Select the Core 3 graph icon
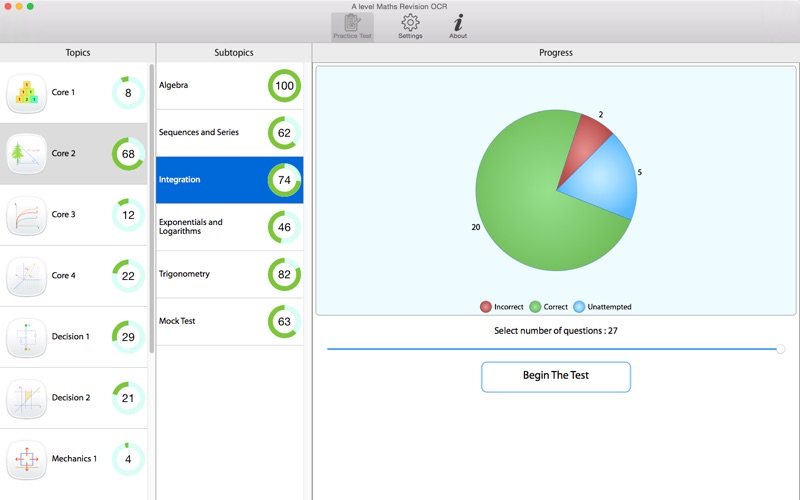800x500 pixels. pyautogui.click(x=27, y=215)
